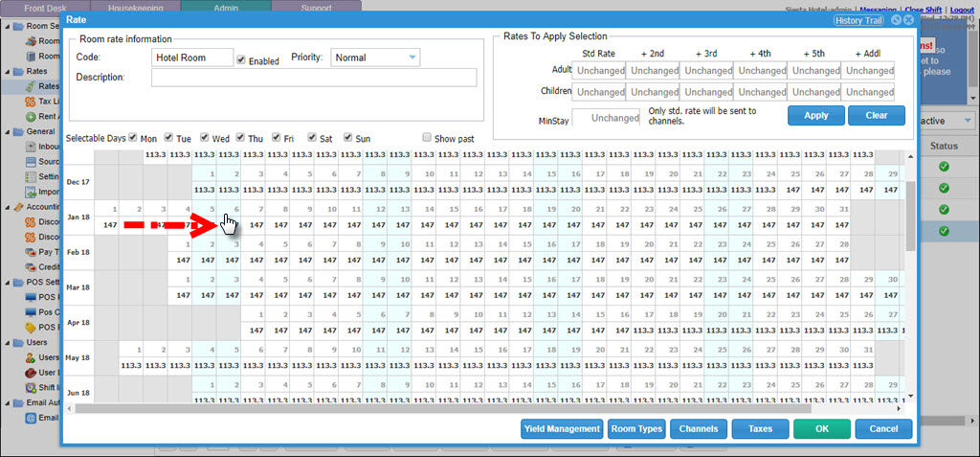Viewport: 980px width, 457px height.
Task: Enable the Show past checkbox
Action: pyautogui.click(x=427, y=137)
